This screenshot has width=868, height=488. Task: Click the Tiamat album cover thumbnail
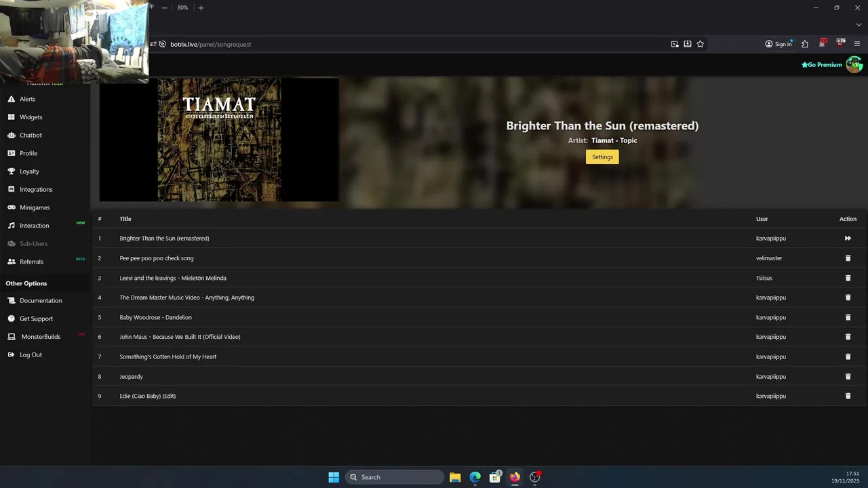click(219, 140)
